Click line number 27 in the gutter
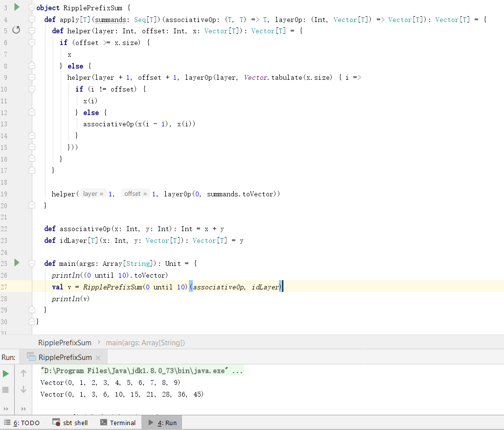Viewport: 504px width, 430px height. point(4,287)
